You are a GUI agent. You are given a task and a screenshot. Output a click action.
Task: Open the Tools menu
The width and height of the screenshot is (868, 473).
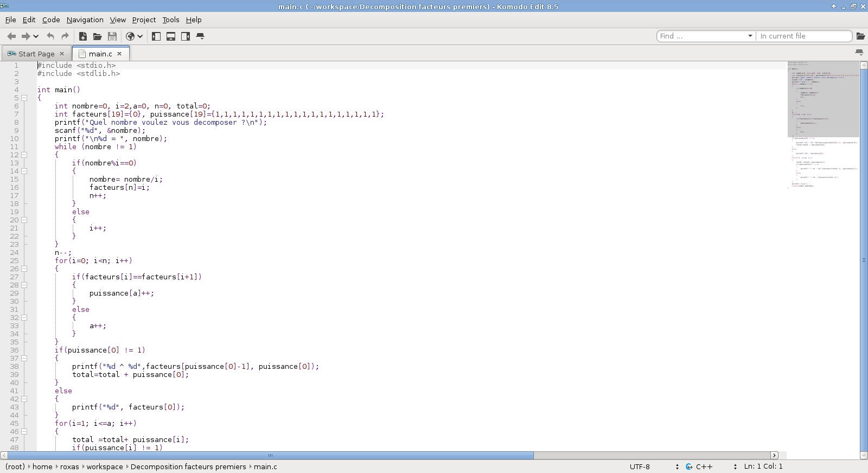(x=171, y=20)
